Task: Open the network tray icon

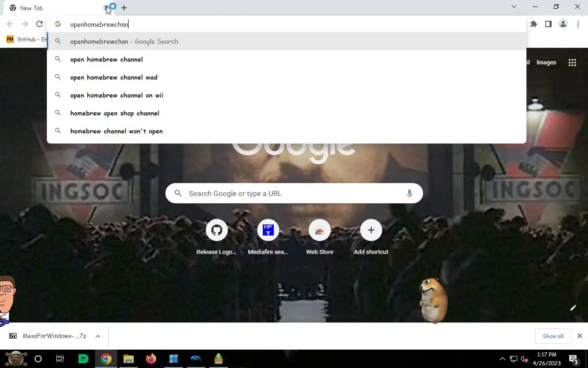Action: (x=514, y=359)
